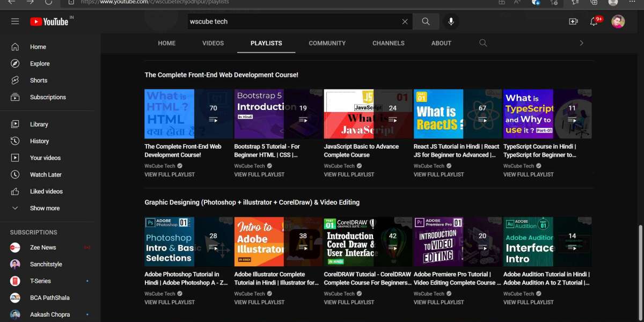644x322 pixels.
Task: Clear the search box text
Action: [x=405, y=21]
